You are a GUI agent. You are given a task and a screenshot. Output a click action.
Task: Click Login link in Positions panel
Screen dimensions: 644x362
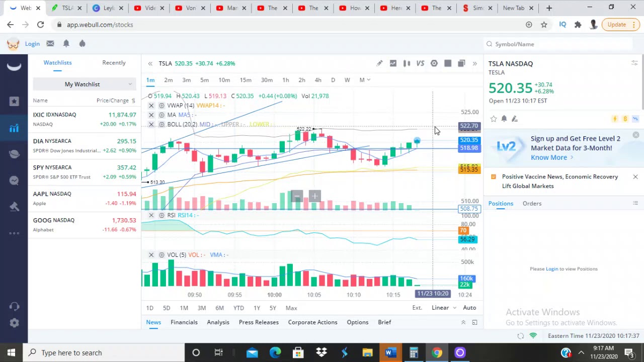tap(552, 268)
